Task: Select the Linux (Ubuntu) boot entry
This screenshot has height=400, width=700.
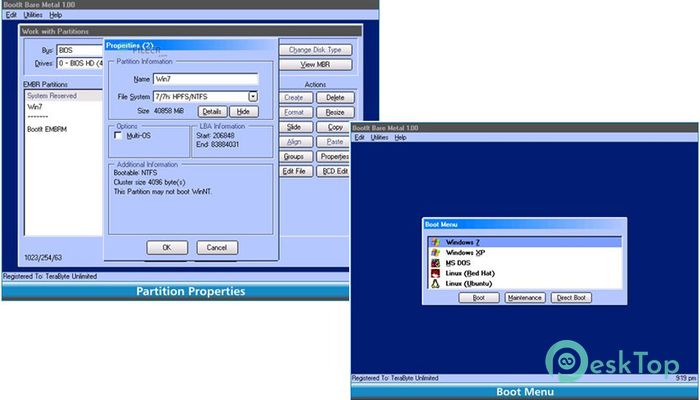Action: [525, 283]
